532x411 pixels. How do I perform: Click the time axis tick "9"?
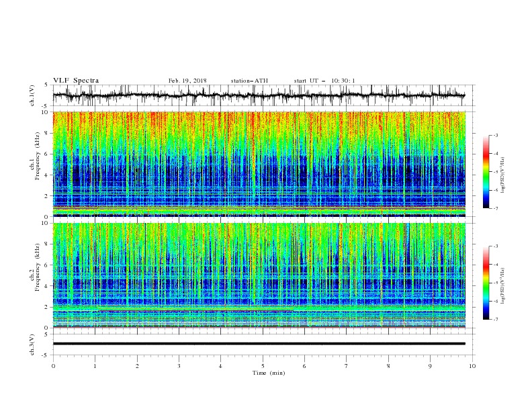430,366
